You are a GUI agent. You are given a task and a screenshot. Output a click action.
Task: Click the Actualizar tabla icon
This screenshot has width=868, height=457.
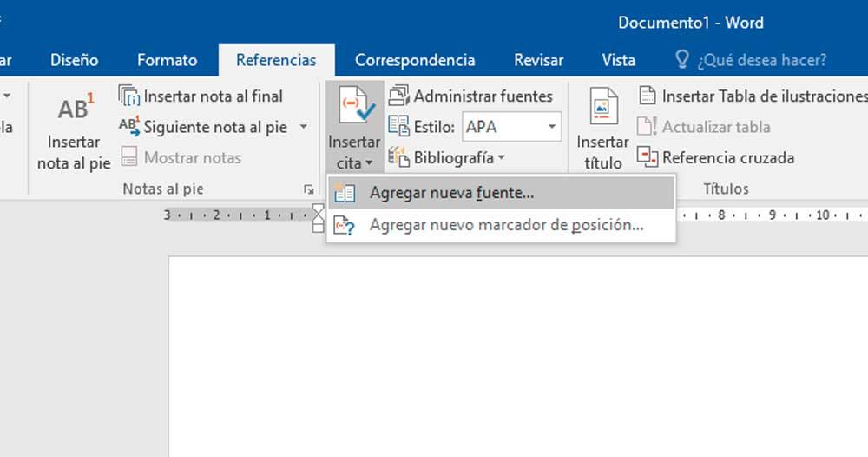click(648, 126)
